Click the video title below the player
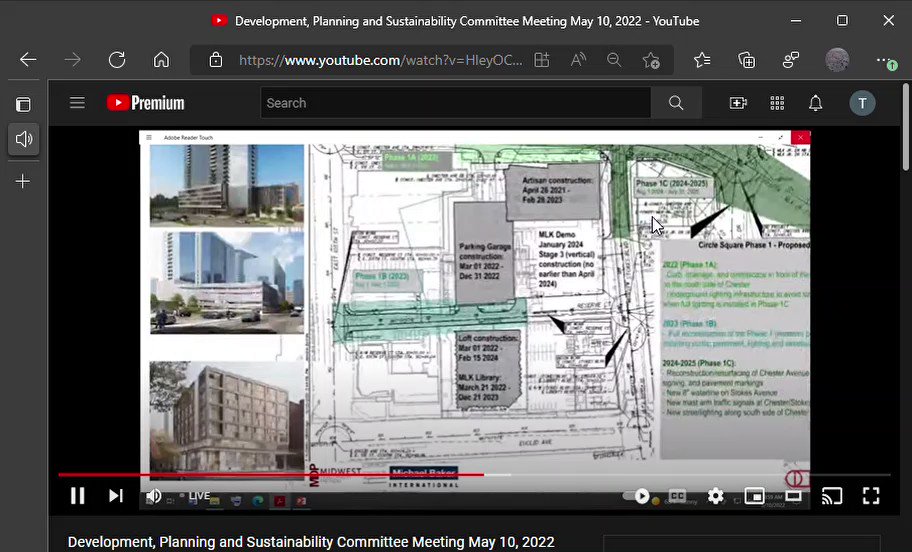The image size is (912, 552). [311, 542]
